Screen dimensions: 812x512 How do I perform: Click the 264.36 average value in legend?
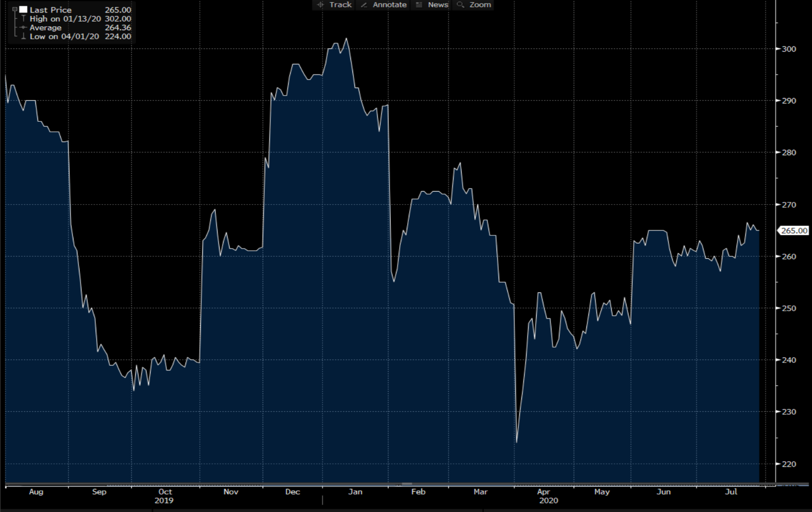(118, 27)
